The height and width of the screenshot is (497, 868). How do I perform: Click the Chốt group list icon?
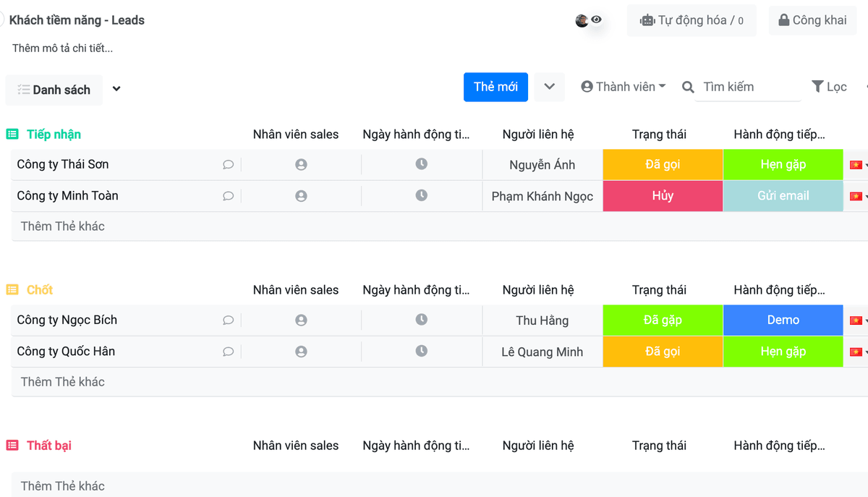12,290
